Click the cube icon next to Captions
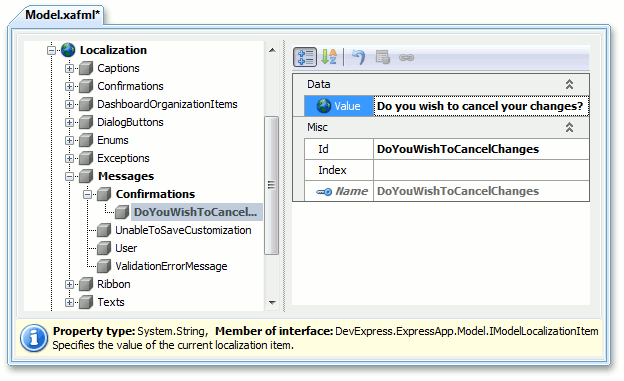This screenshot has height=381, width=624. (86, 68)
